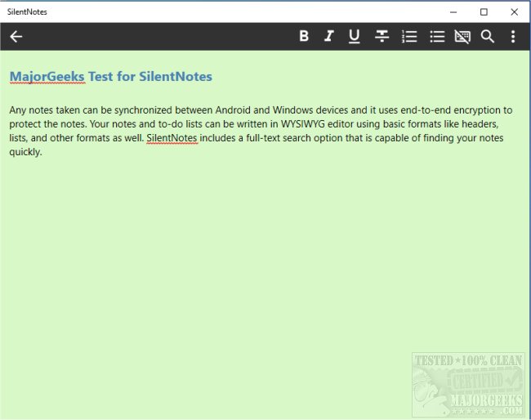Maximize the SilentNotes window
The height and width of the screenshot is (420, 531).
[484, 11]
